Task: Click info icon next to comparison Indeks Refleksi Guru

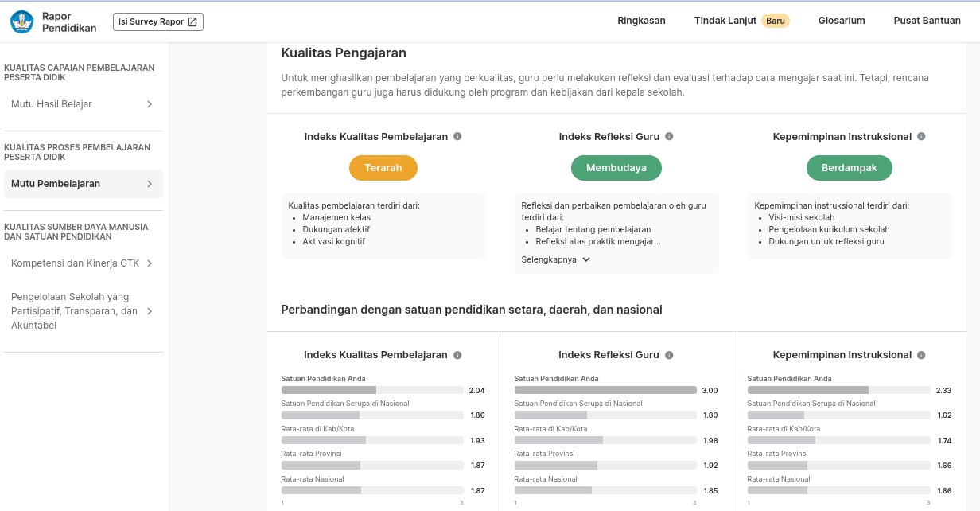Action: [669, 355]
